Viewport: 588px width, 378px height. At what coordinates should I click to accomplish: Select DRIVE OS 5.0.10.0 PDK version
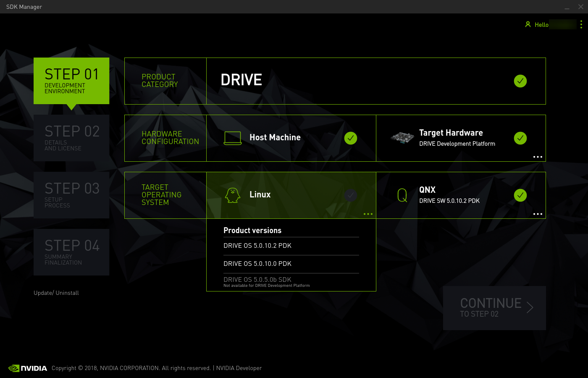click(x=257, y=264)
